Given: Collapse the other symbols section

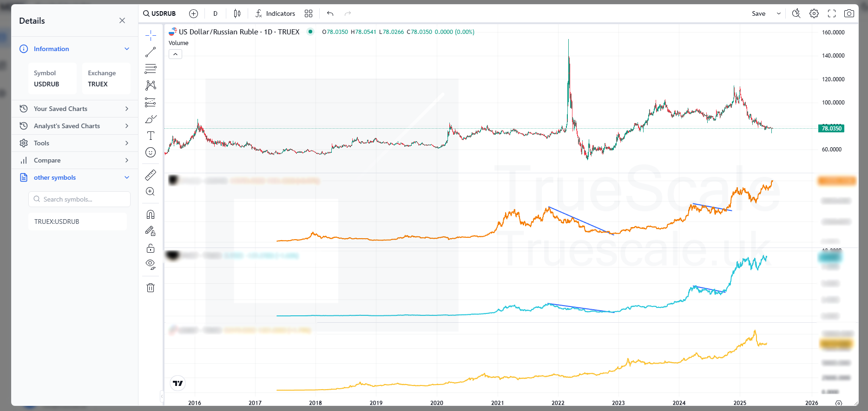Looking at the screenshot, I should [x=126, y=177].
